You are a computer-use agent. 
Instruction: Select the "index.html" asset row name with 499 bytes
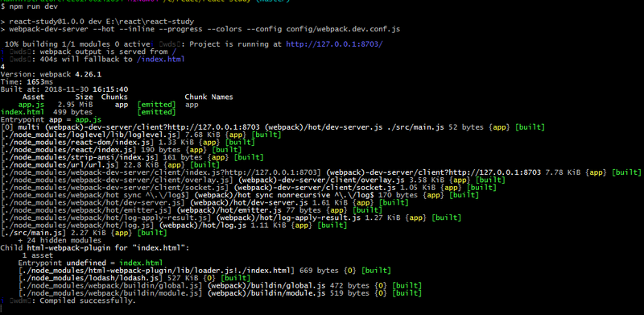23,112
